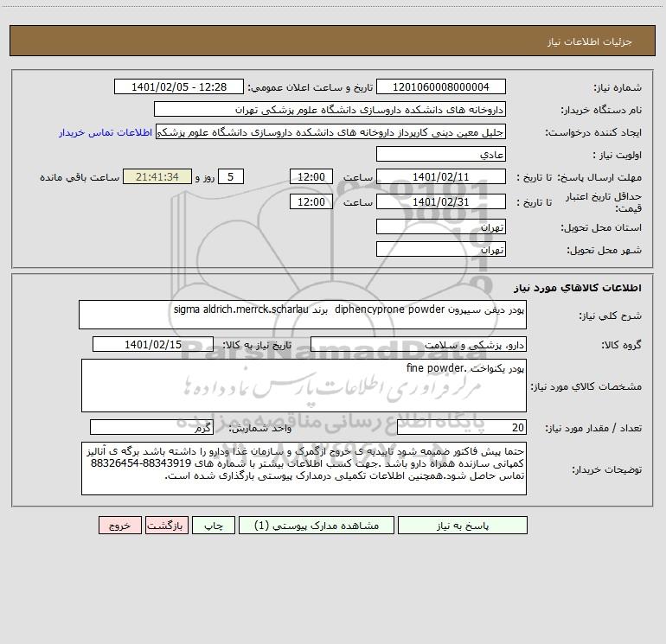This screenshot has width=666, height=644.
Task: Click the 'استان محل تحویل:' label
Action: pyautogui.click(x=601, y=227)
